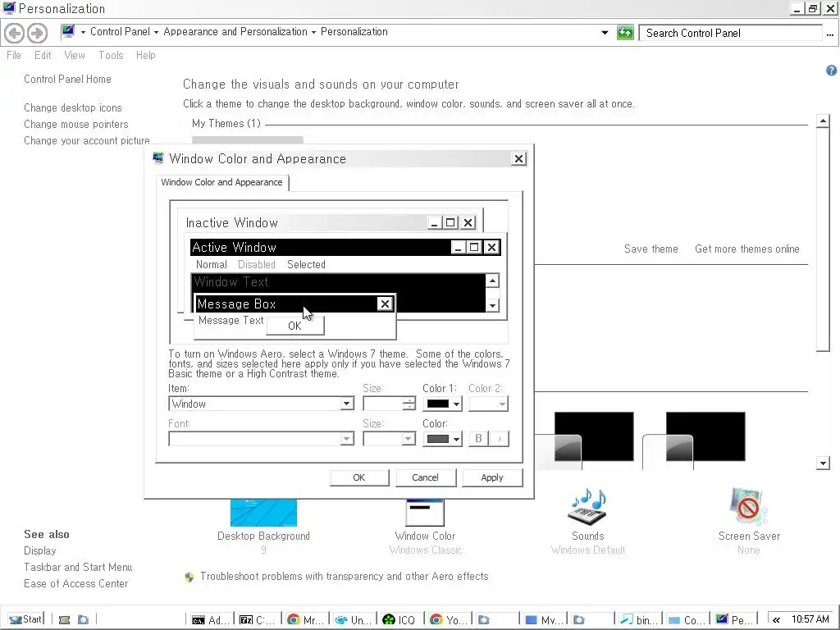Click the shield icon beside Troubleshoot problems
840x630 pixels.
click(x=189, y=577)
